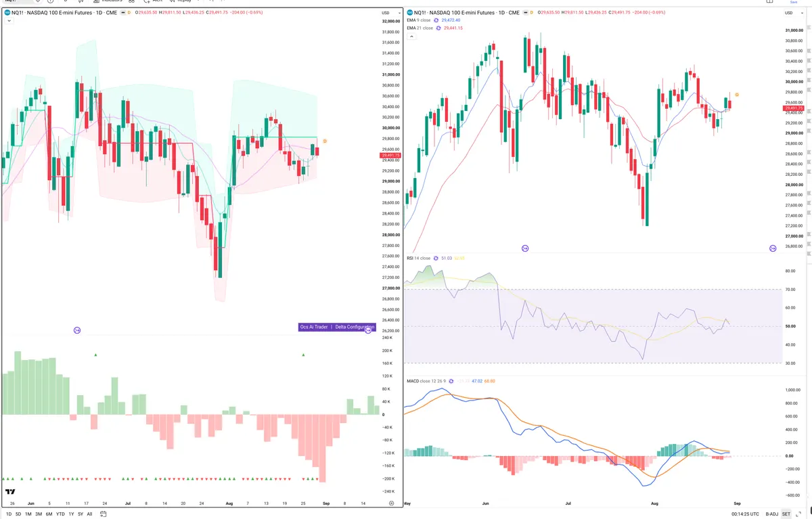Image resolution: width=812 pixels, height=519 pixels.
Task: Click the MACD value 47.02
Action: [x=476, y=381]
